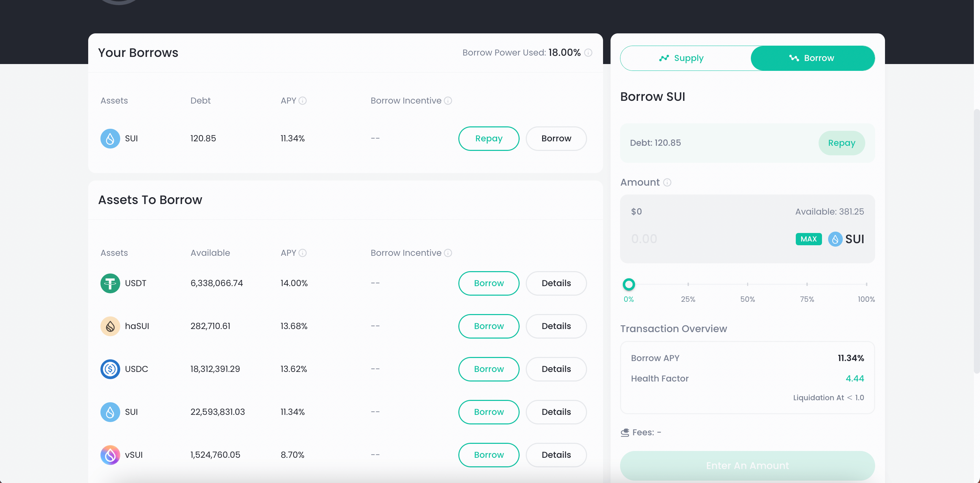Click the Borrow Power Used info icon
Viewport: 980px width, 483px height.
click(x=588, y=52)
